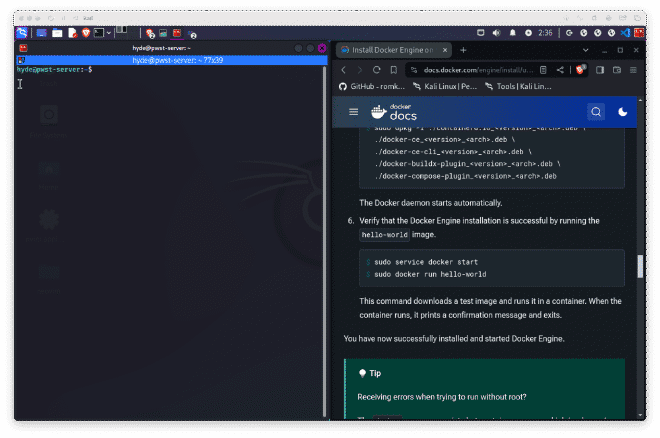Expand the tab search chevron in Brave
The image size is (660, 438).
tap(585, 50)
